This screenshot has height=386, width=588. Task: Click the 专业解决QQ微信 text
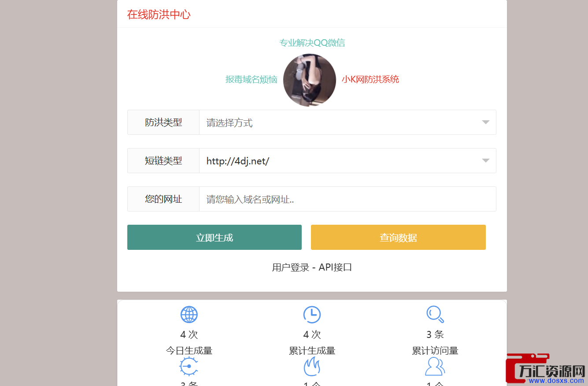[312, 43]
